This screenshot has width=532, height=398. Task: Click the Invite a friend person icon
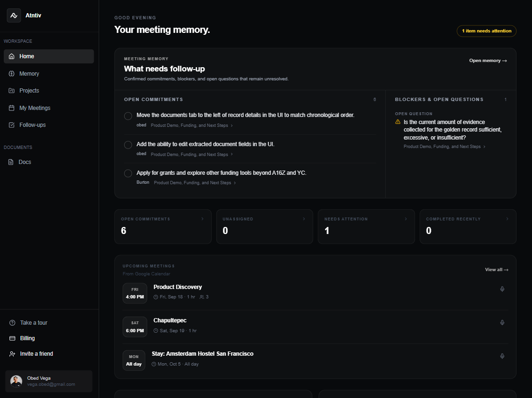pyautogui.click(x=12, y=354)
